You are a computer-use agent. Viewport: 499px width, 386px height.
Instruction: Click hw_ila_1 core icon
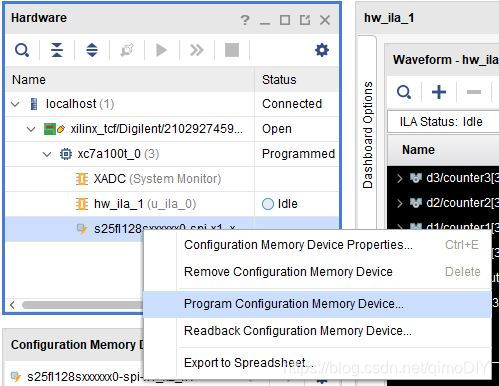coord(82,204)
